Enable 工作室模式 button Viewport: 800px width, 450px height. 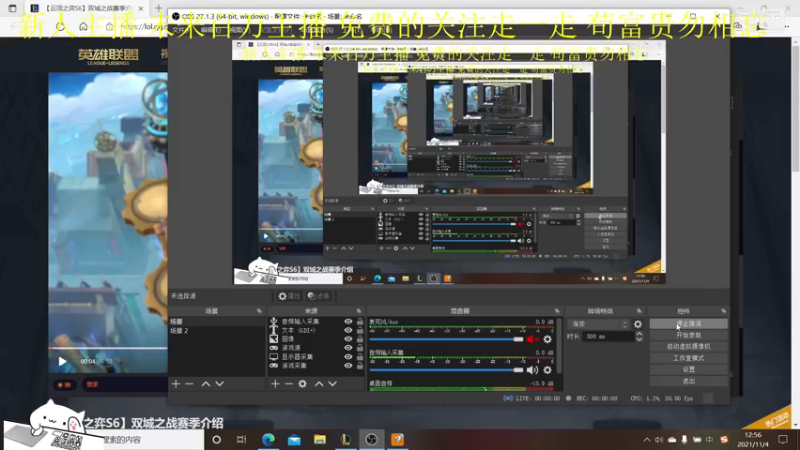tap(688, 358)
